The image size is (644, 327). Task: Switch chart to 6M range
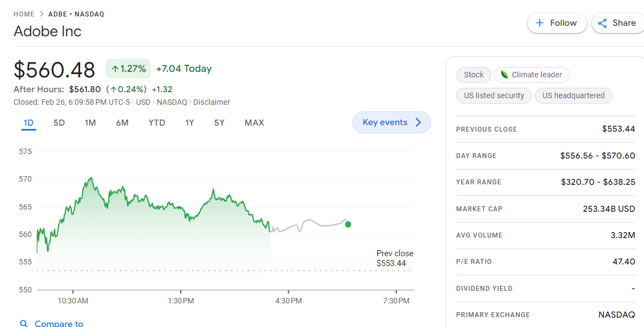(122, 123)
